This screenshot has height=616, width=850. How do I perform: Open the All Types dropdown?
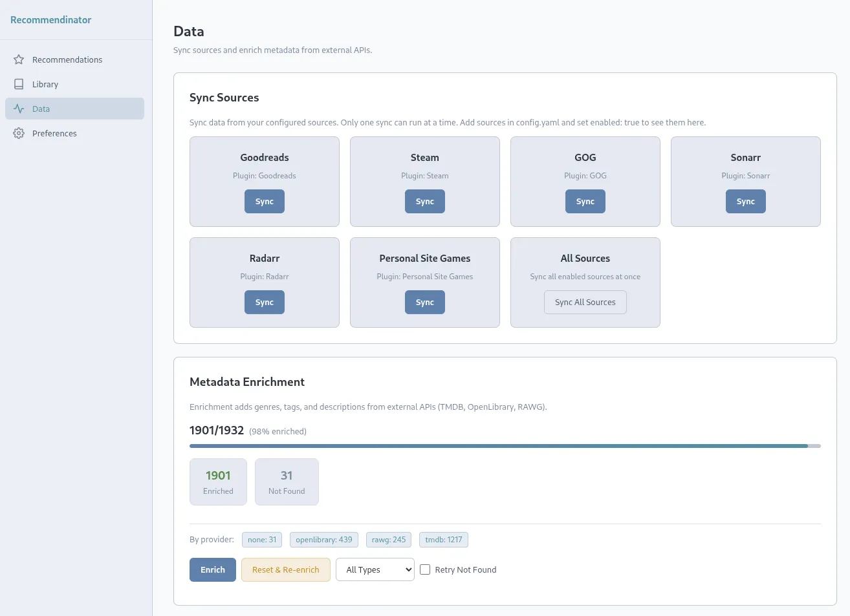tap(375, 569)
